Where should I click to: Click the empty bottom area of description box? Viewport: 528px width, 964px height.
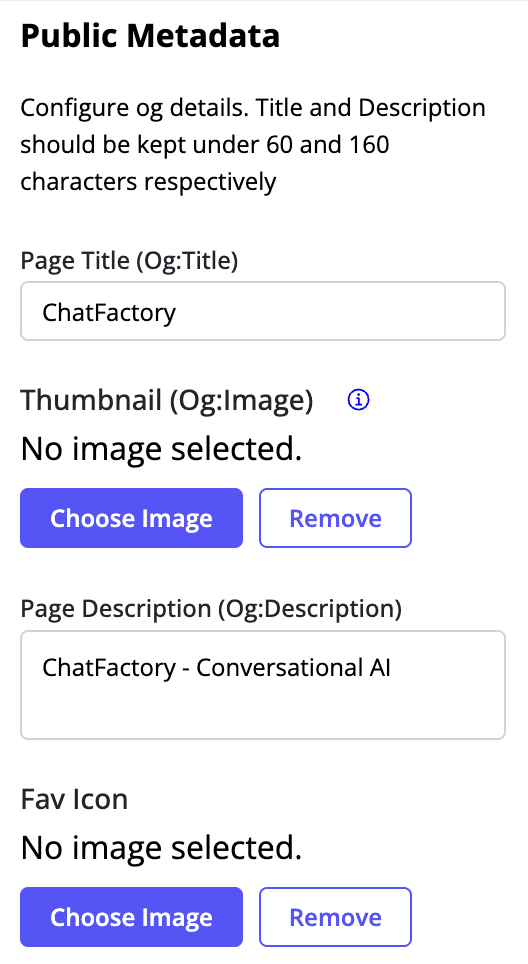pyautogui.click(x=263, y=713)
